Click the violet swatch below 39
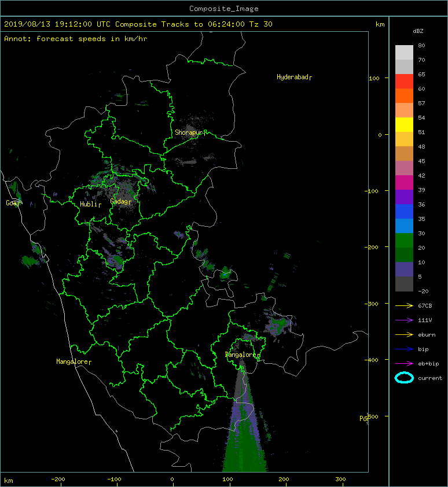448x487 pixels. (x=404, y=197)
